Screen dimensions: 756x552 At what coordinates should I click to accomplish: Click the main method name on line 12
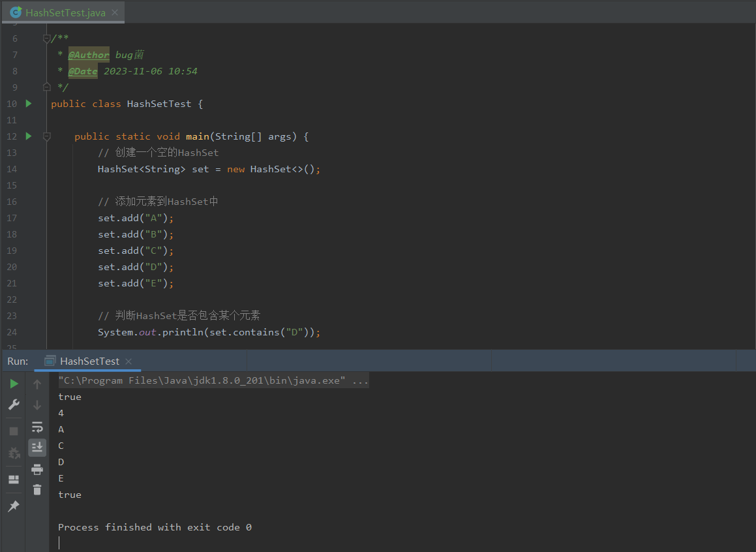click(x=198, y=136)
